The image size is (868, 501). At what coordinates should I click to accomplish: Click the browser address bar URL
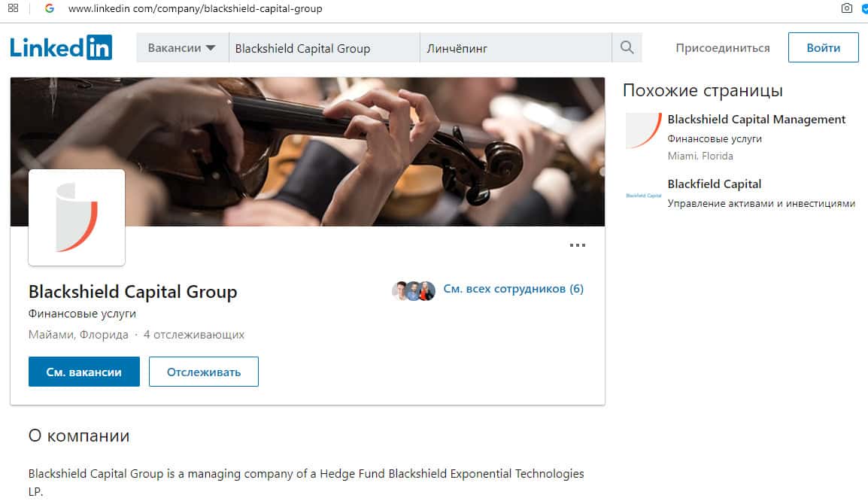195,9
